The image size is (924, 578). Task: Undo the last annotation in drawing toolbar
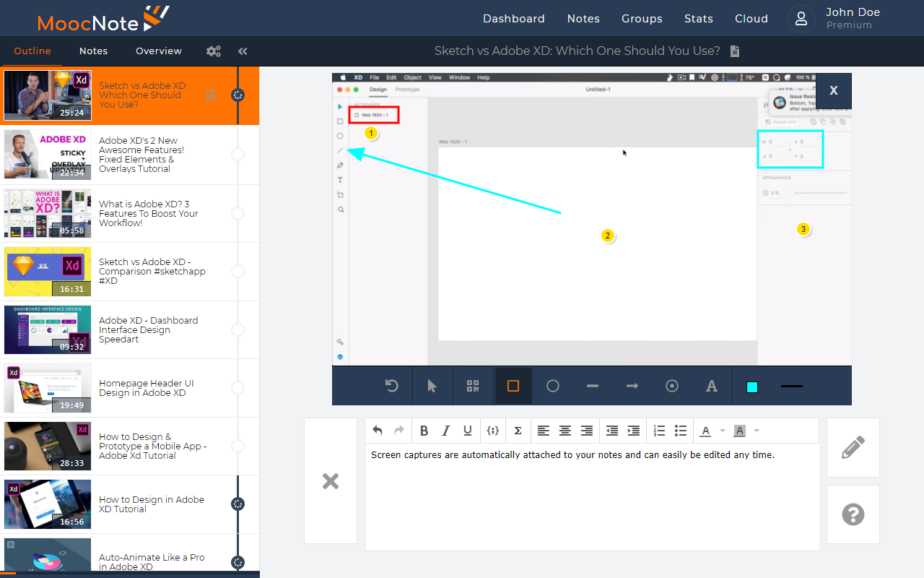pos(392,387)
